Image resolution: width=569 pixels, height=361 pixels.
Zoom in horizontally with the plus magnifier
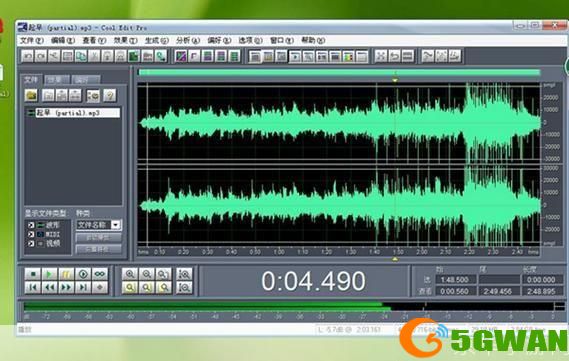pos(130,274)
